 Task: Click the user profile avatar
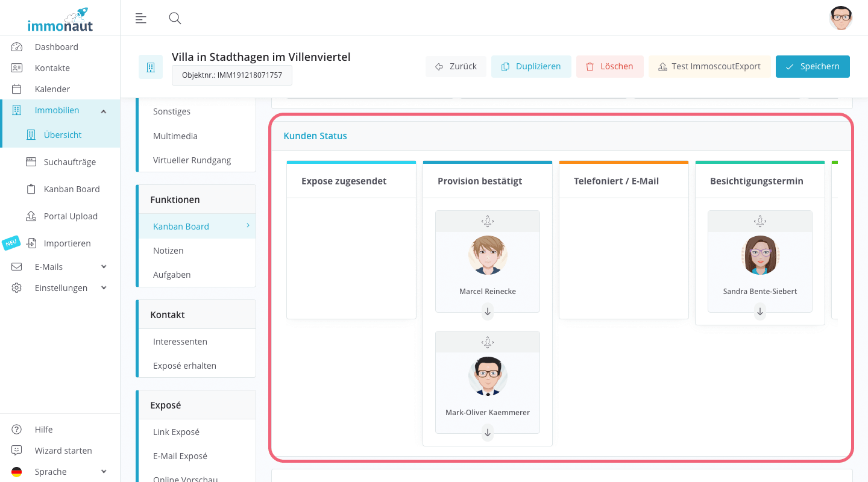(841, 18)
